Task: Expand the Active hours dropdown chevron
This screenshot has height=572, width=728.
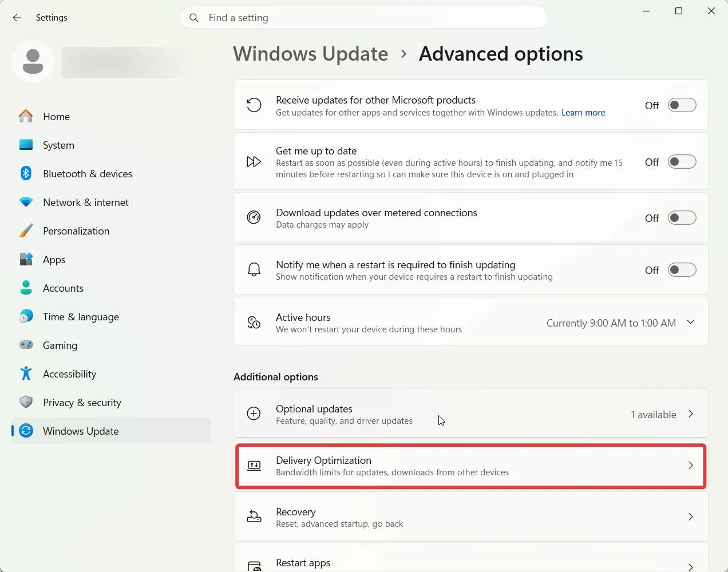Action: (x=691, y=322)
